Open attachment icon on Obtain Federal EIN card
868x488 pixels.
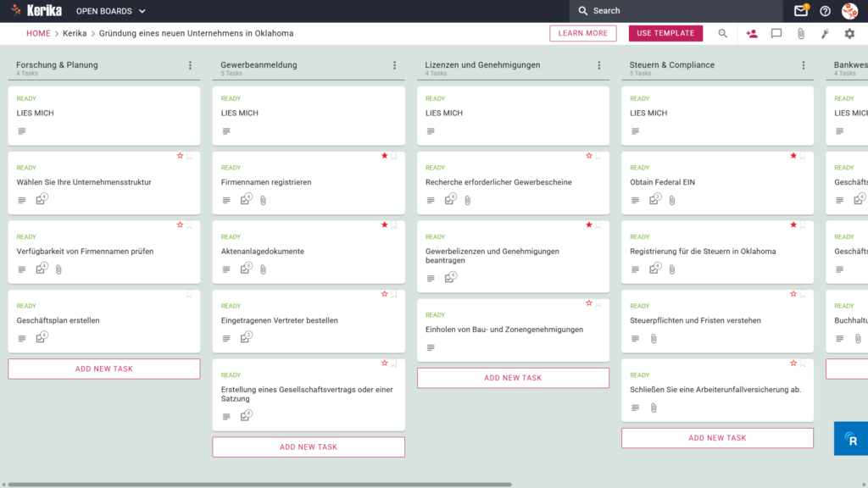coord(672,200)
